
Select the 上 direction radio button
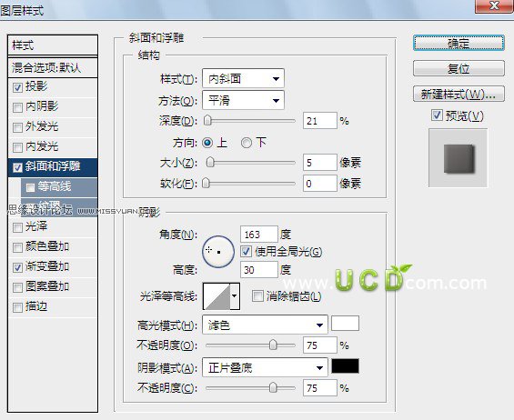pos(207,143)
